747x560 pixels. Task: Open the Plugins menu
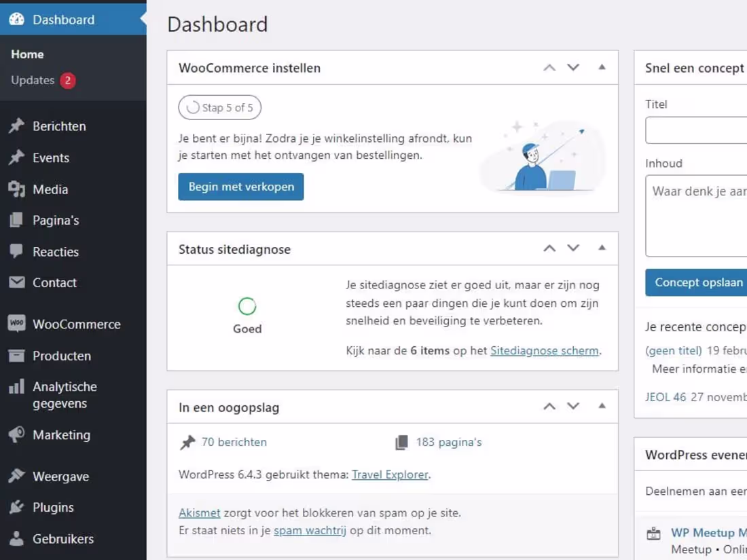point(73,508)
